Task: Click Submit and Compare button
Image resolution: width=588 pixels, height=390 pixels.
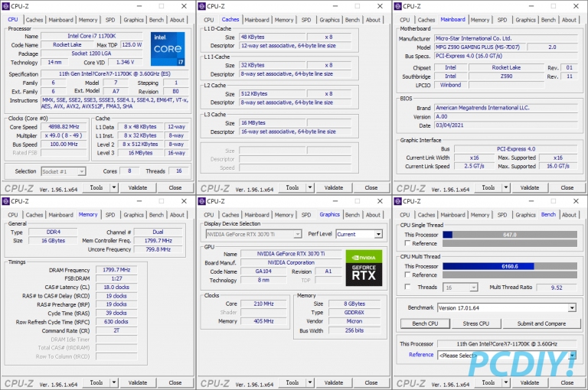Action: coord(541,323)
